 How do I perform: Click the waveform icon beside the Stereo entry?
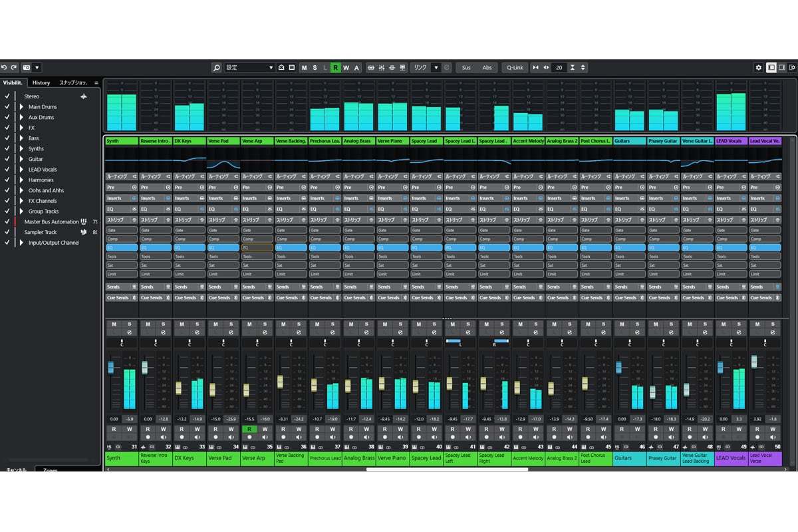(83, 96)
